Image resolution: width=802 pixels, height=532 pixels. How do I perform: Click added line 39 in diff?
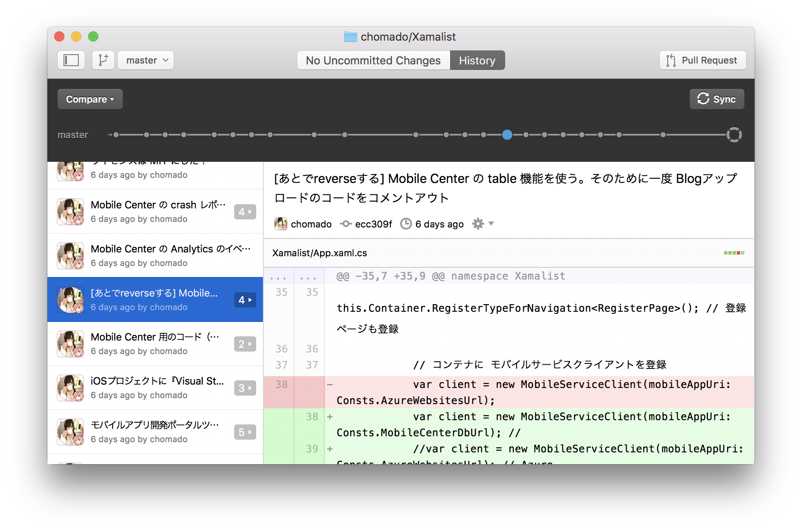click(509, 452)
